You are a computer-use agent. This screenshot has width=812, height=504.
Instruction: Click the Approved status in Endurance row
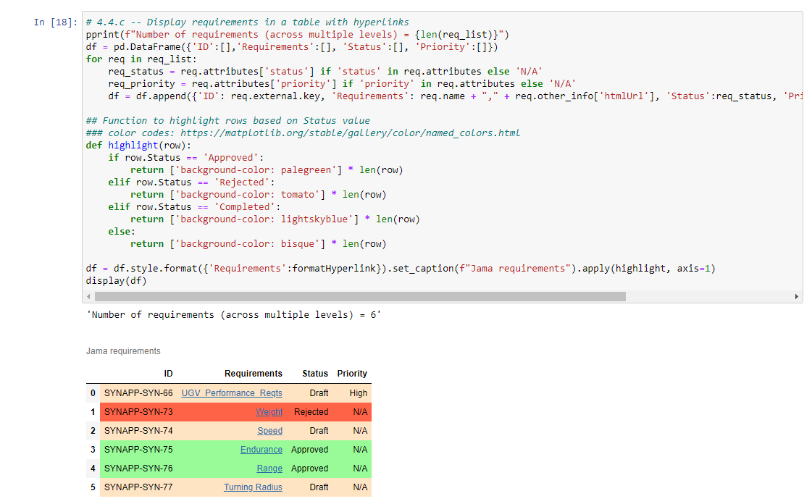point(310,450)
